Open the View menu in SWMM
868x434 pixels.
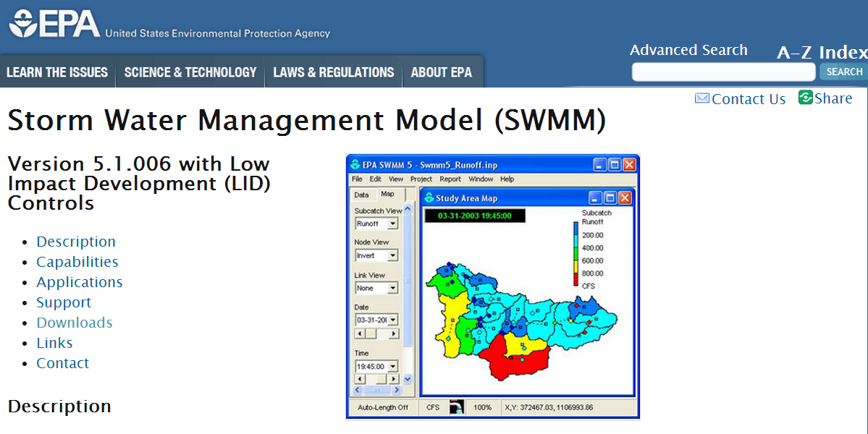396,179
